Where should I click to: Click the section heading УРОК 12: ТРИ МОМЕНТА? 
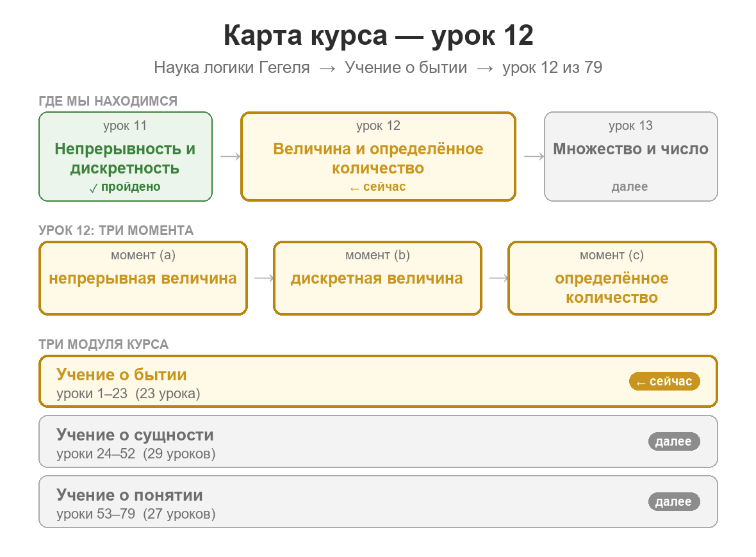[116, 230]
